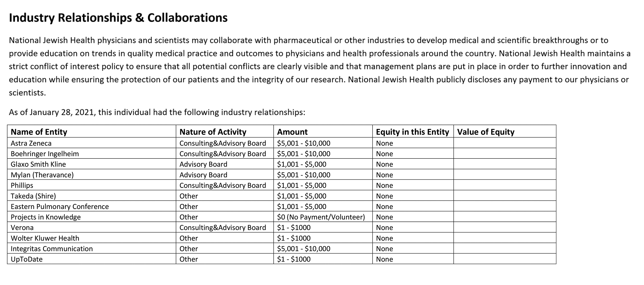
Task: Click the Equity in this Entity header
Action: click(x=412, y=132)
